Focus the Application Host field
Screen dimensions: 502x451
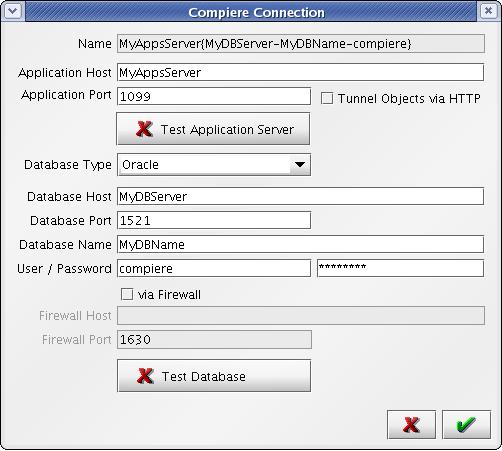[300, 72]
